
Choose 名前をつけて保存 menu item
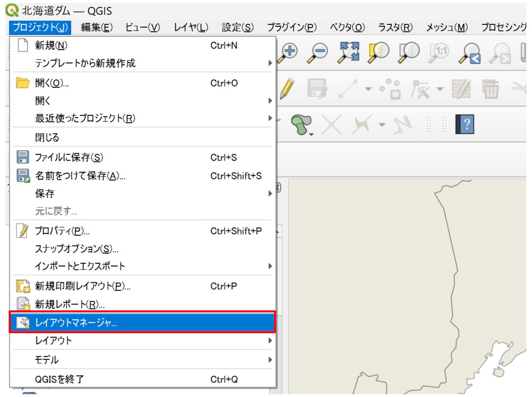(142, 176)
